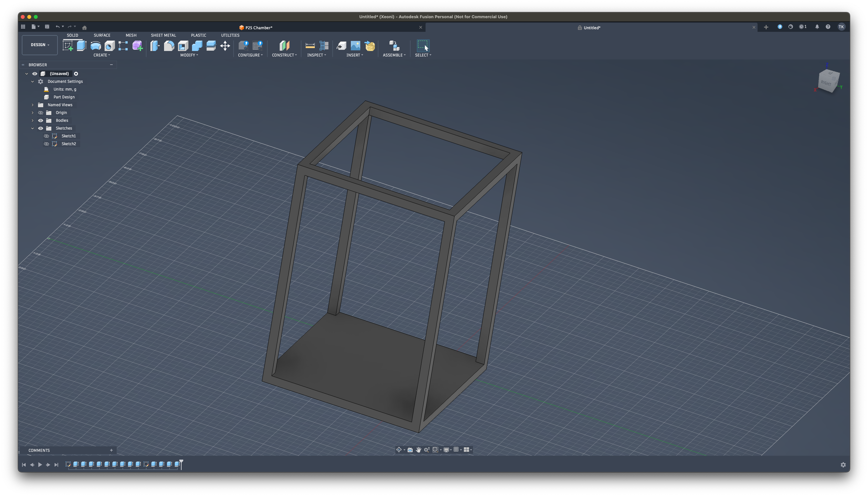
Task: Select the Move/Copy arrows icon
Action: click(225, 46)
